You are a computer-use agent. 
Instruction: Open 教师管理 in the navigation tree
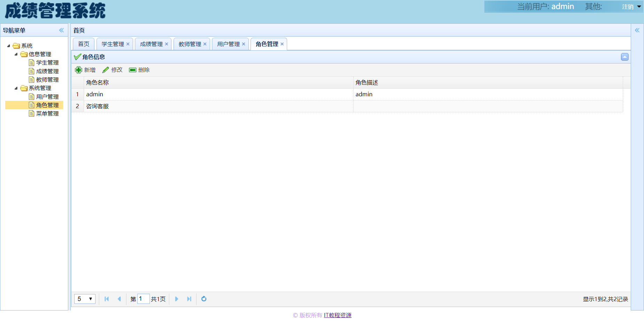[x=47, y=80]
